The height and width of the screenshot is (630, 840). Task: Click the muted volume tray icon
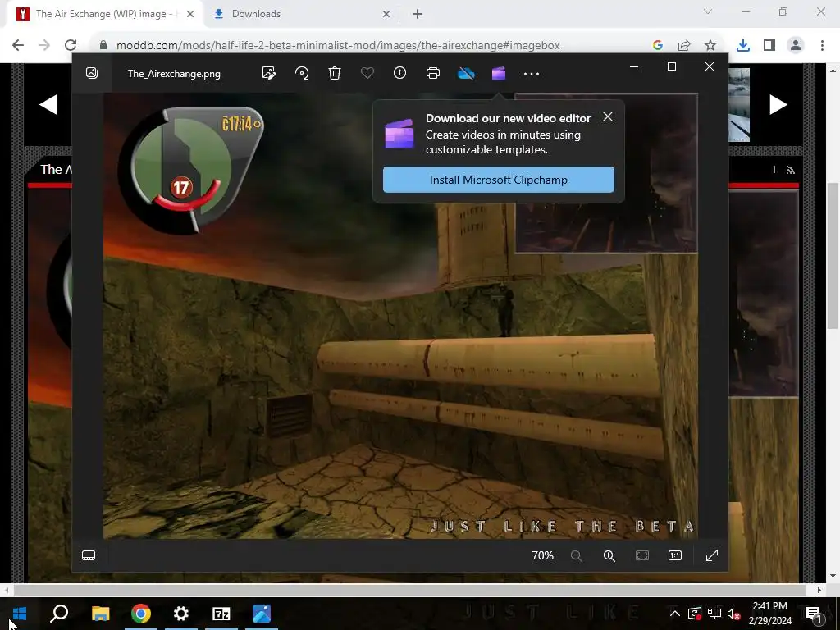pyautogui.click(x=734, y=614)
